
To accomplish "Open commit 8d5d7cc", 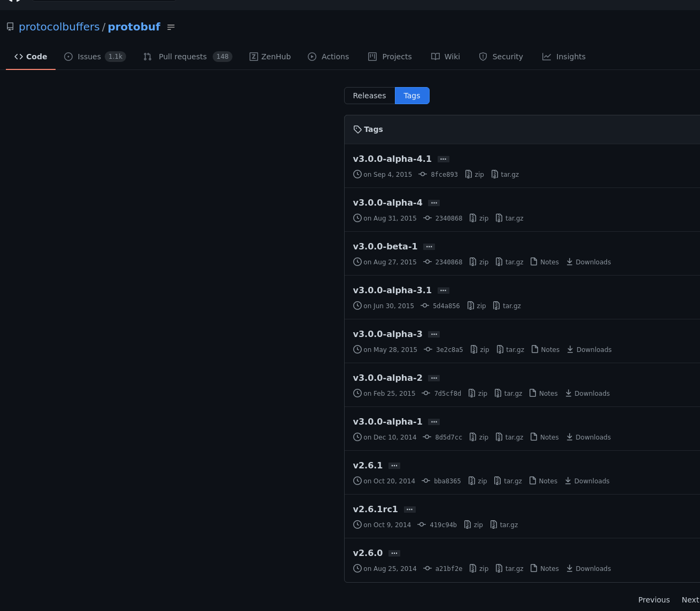I will (x=442, y=437).
